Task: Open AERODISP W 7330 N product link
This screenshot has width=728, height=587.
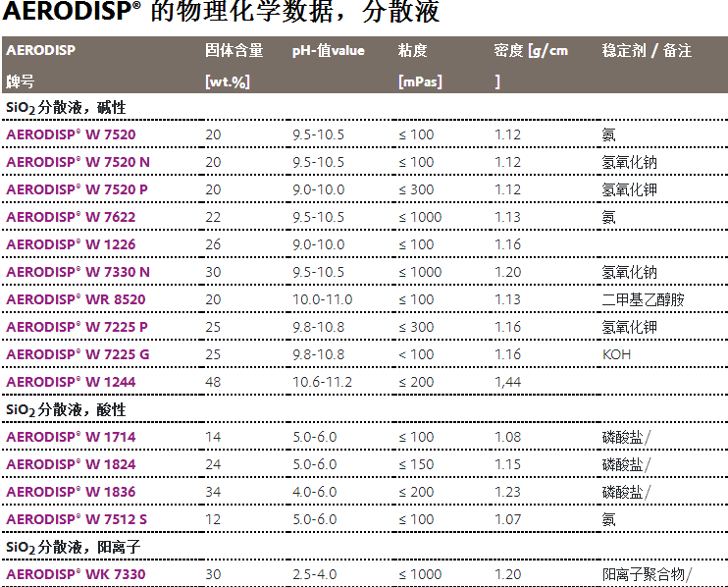Action: [78, 272]
